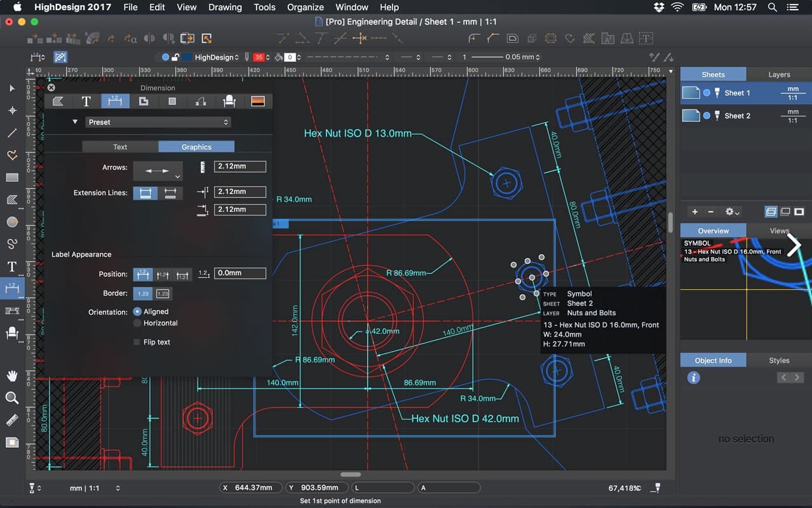Image resolution: width=812 pixels, height=508 pixels.
Task: Click the X coordinate field 644.37mm
Action: click(x=252, y=488)
